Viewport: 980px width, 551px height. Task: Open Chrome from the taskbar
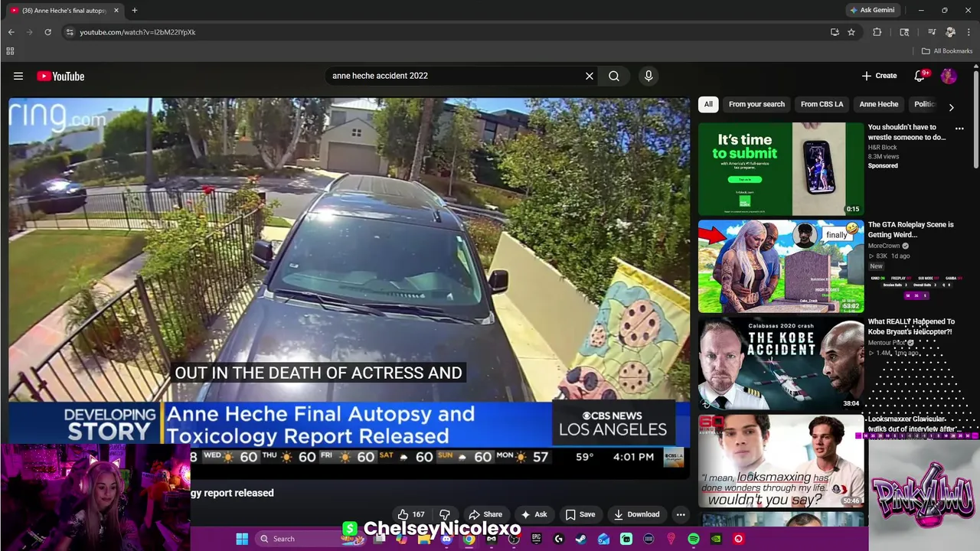click(x=469, y=539)
